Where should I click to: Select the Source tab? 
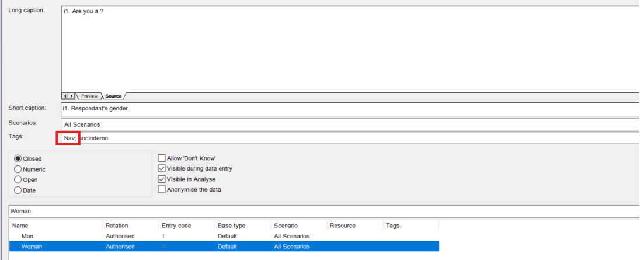tap(113, 96)
